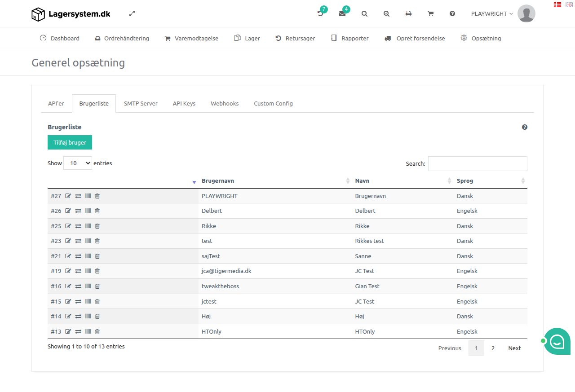Click the Tilføj bruger button

[70, 142]
